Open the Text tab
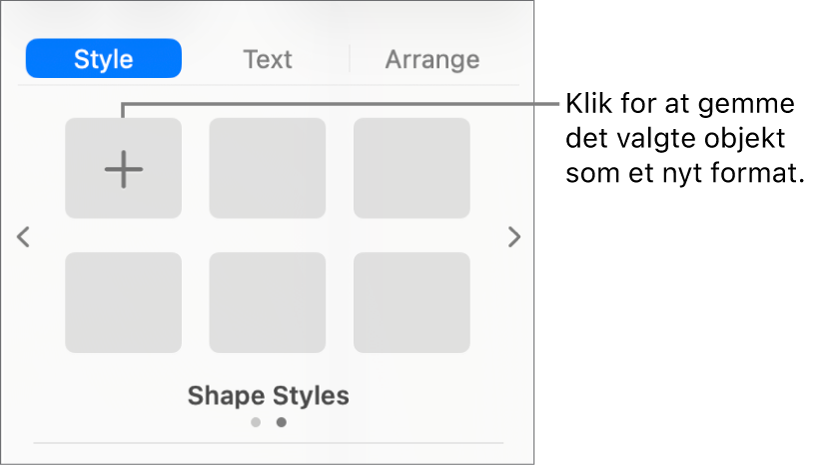 [x=267, y=59]
